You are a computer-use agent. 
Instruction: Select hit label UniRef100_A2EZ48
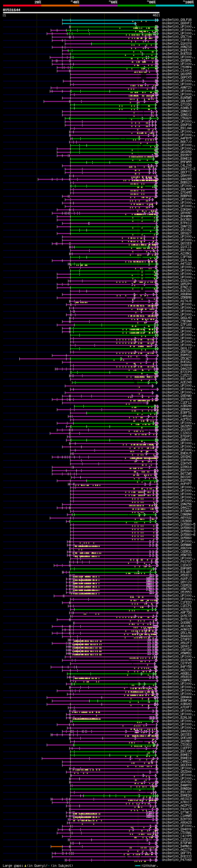[x=177, y=382]
